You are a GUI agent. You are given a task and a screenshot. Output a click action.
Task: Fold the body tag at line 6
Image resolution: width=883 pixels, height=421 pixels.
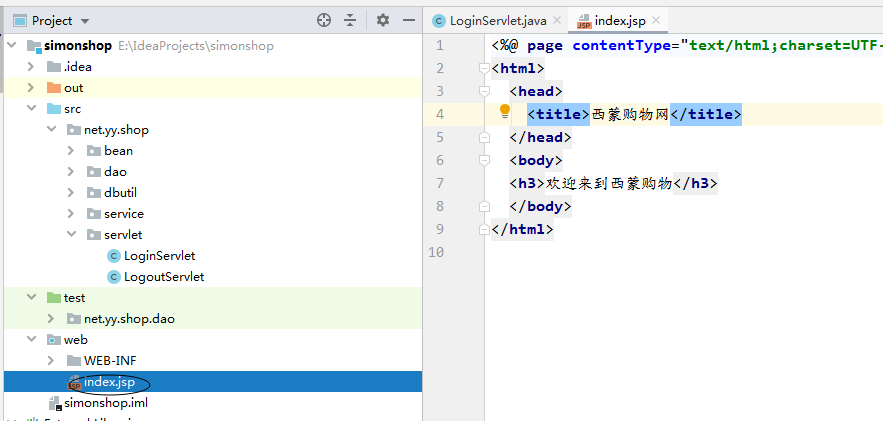click(484, 160)
